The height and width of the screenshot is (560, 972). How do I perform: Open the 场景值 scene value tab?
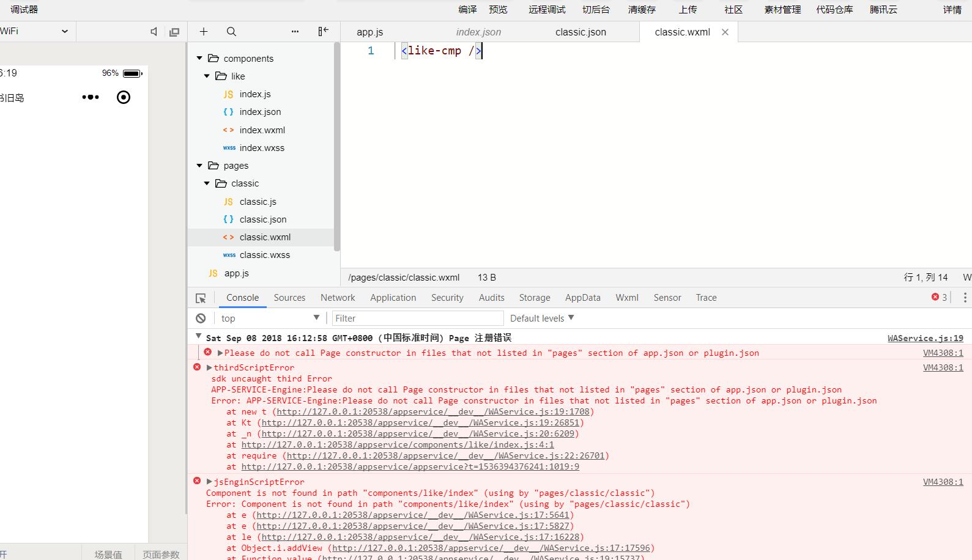(108, 554)
